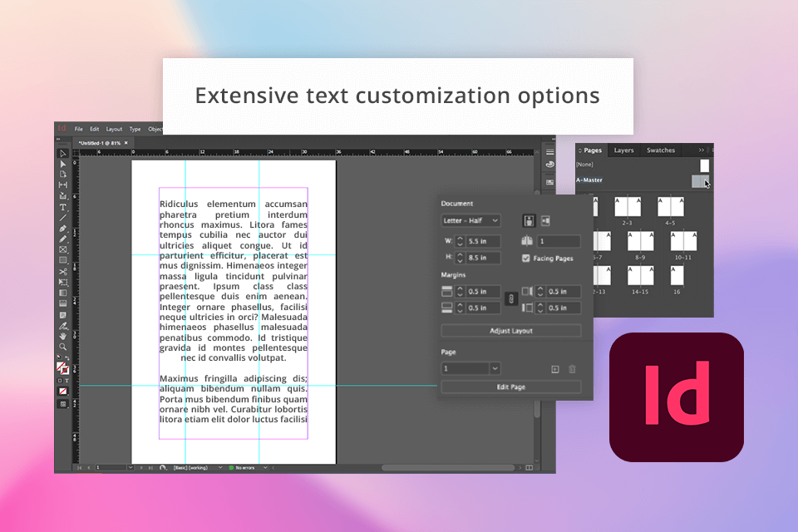Open the Letter - Half preset dropdown

click(x=470, y=220)
